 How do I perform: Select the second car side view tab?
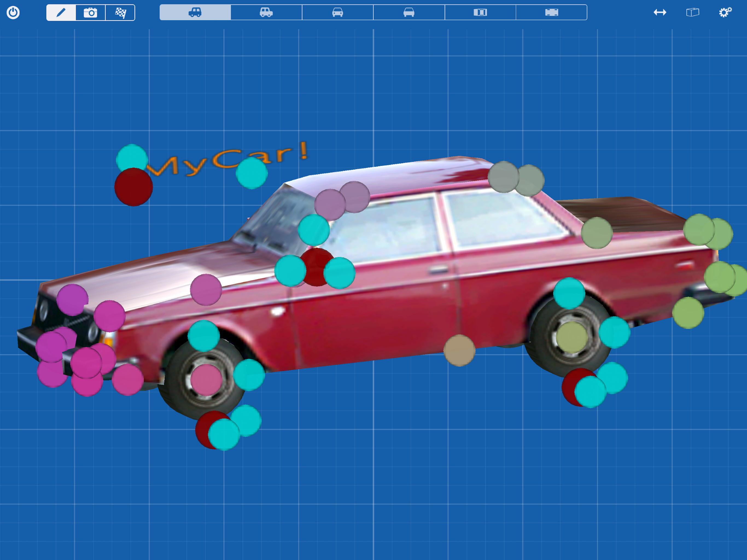(266, 13)
